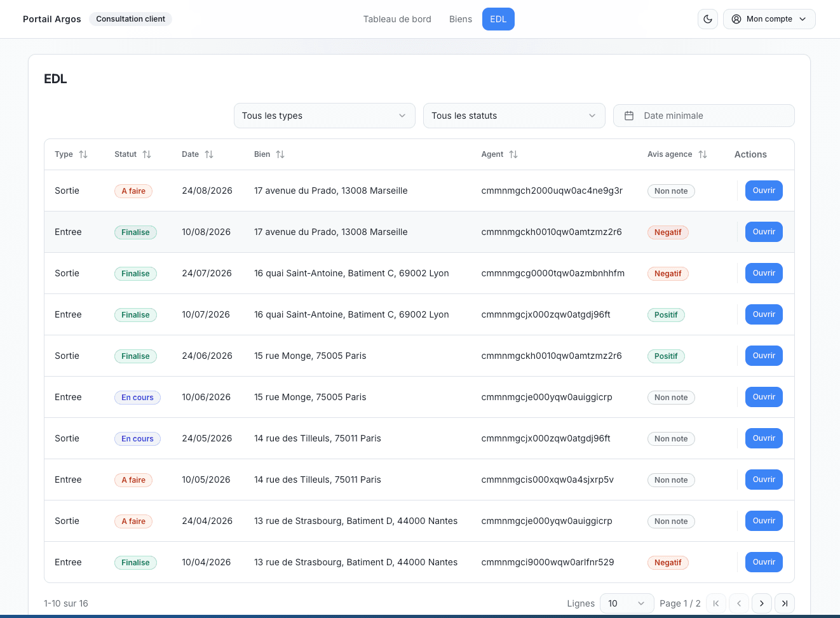Open the Biens tab
Viewport: 840px width, 618px height.
pos(461,19)
